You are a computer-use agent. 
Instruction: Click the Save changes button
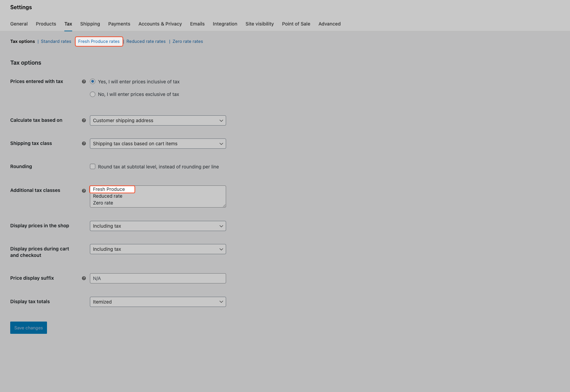tap(29, 328)
